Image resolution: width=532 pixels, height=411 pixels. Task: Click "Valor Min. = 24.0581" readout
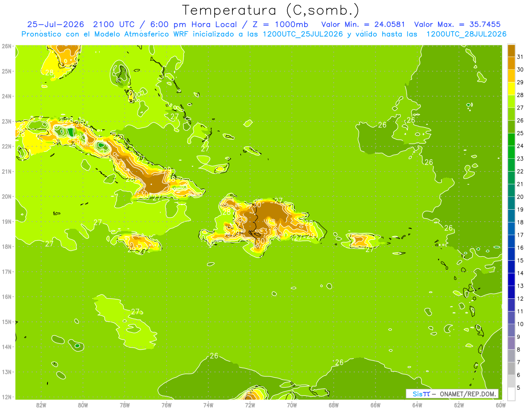pos(364,24)
